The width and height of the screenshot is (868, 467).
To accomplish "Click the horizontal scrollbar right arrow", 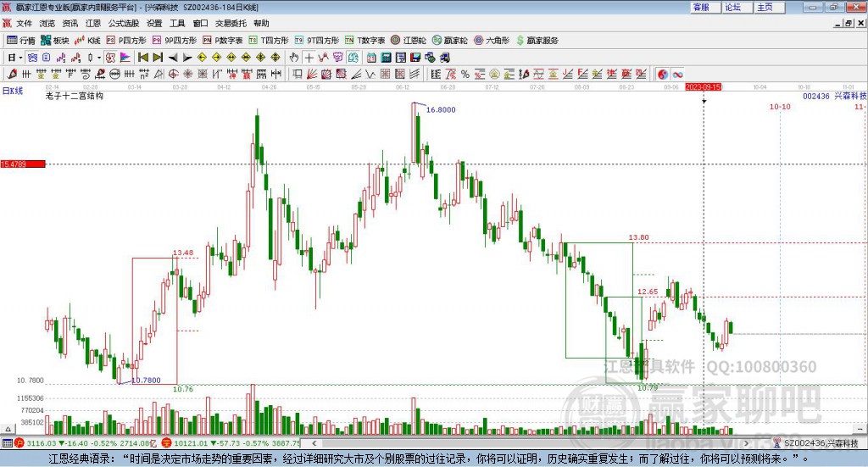I will click(x=746, y=443).
